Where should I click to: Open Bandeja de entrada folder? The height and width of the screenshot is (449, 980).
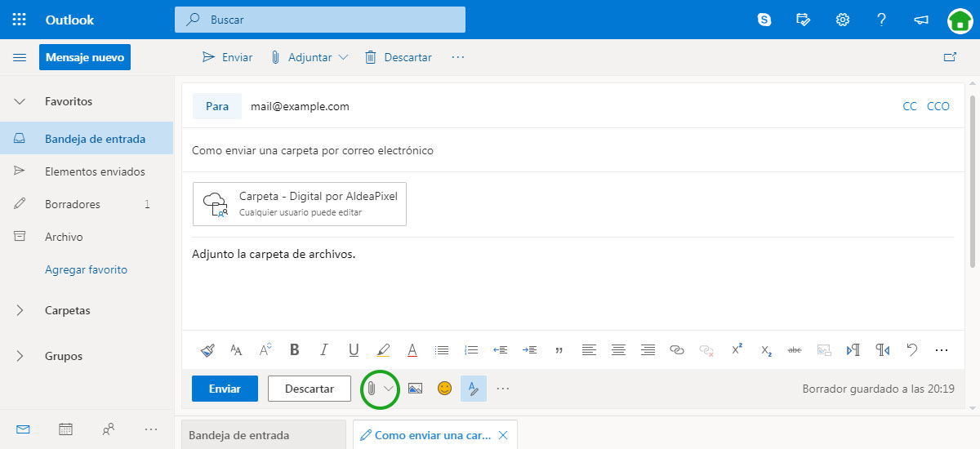coord(87,139)
